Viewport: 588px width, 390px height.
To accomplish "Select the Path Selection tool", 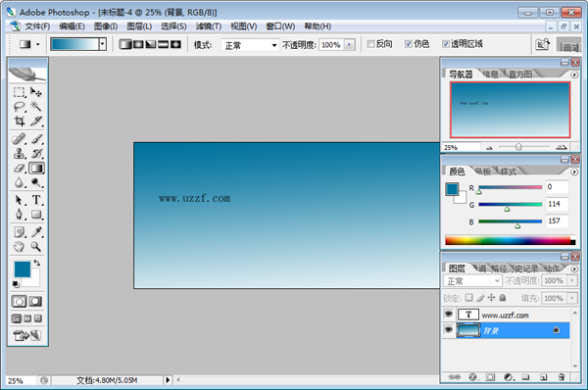I will (x=20, y=200).
